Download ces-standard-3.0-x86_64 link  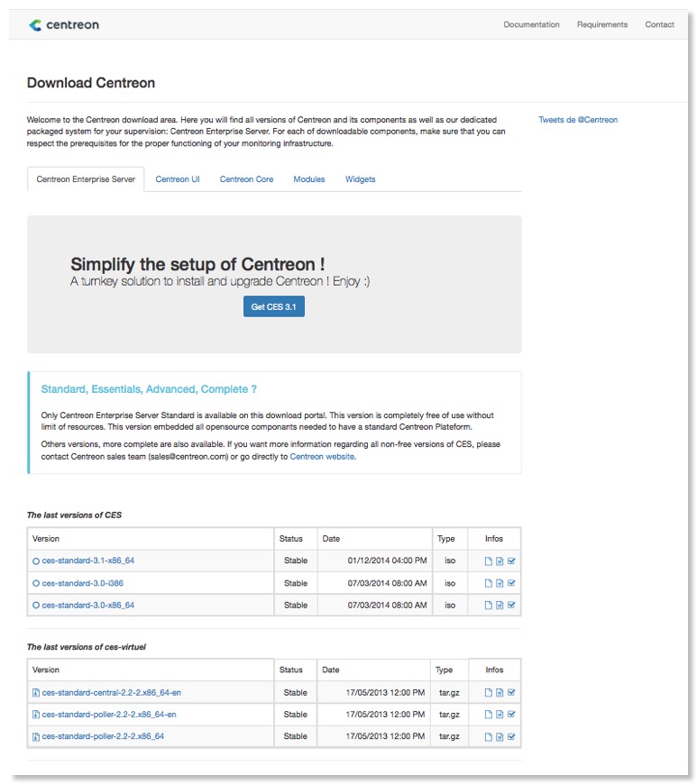88,606
